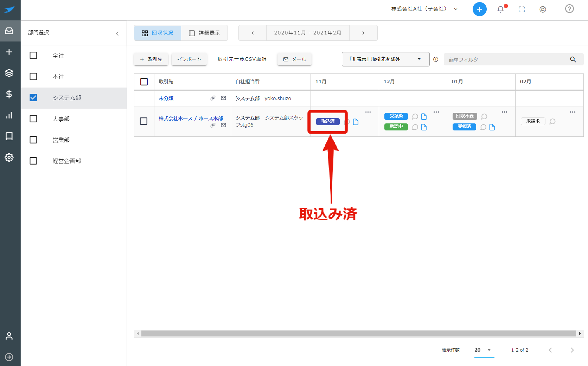This screenshot has width=588, height=366.
Task: Click the blue plus add button in header
Action: (479, 9)
